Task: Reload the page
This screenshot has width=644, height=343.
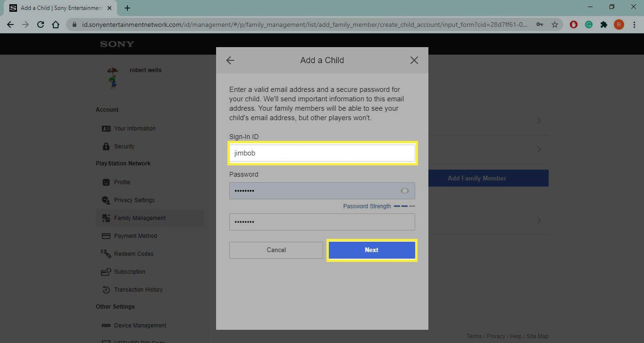Action: point(41,24)
